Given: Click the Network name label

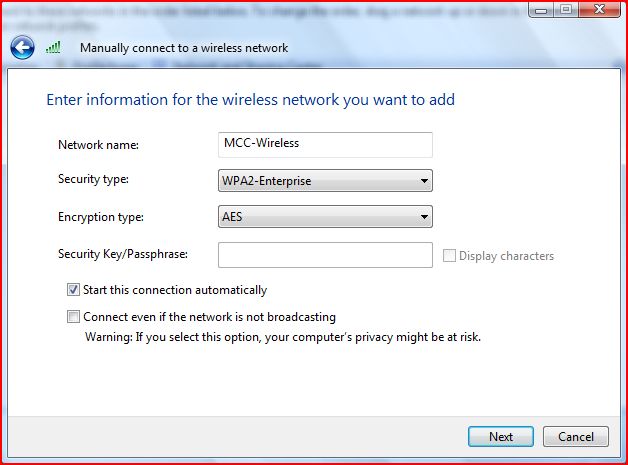Looking at the screenshot, I should tap(99, 145).
